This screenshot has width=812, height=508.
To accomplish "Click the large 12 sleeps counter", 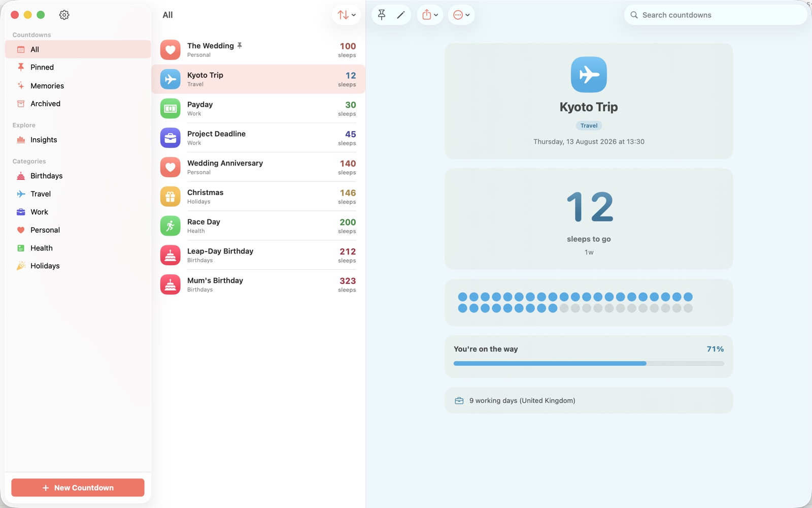I will click(590, 207).
